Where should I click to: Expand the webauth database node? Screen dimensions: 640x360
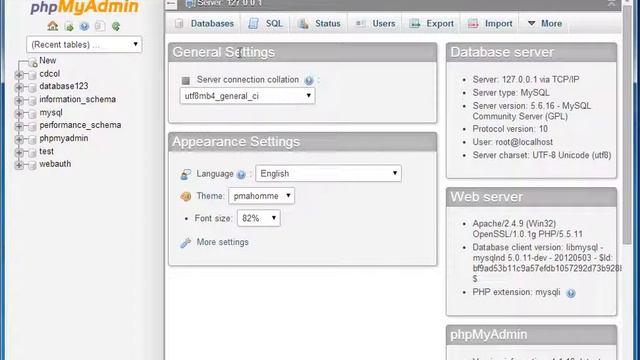[x=19, y=165]
